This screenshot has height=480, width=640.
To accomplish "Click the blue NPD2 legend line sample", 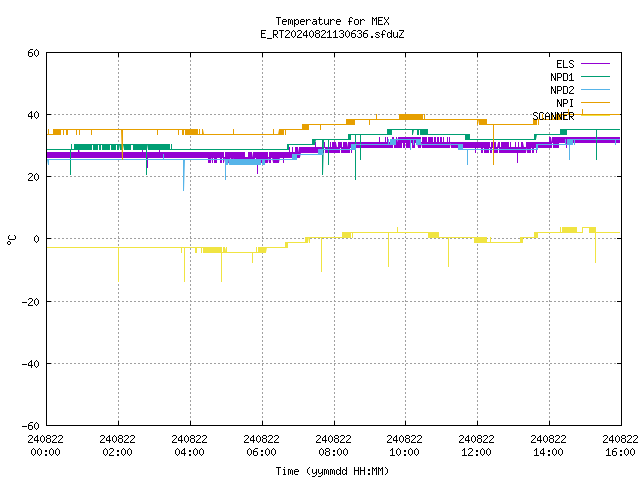I will 595,90.
